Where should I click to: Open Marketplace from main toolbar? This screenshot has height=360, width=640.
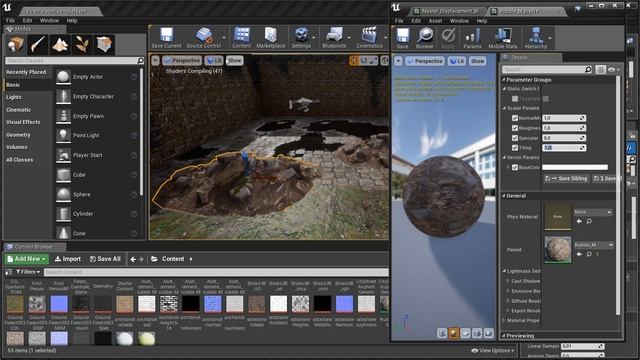(x=271, y=38)
